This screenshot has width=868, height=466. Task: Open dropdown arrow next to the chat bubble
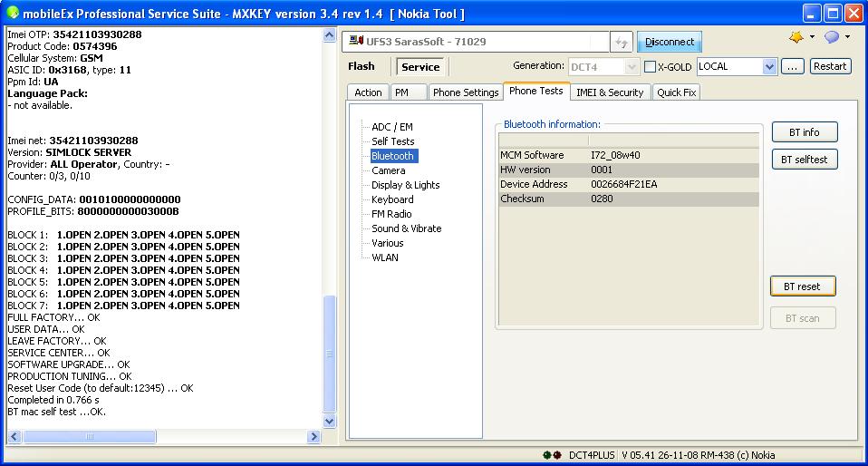point(847,37)
